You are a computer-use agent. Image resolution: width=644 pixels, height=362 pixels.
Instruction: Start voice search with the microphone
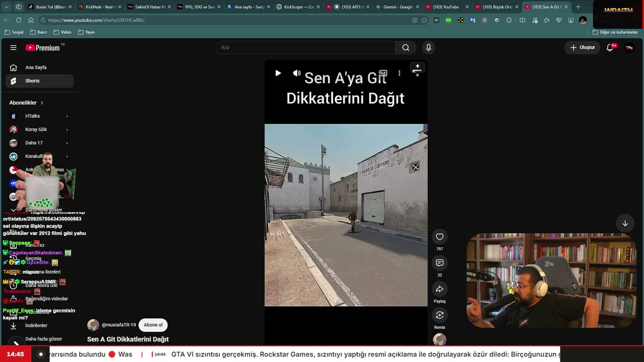[429, 48]
